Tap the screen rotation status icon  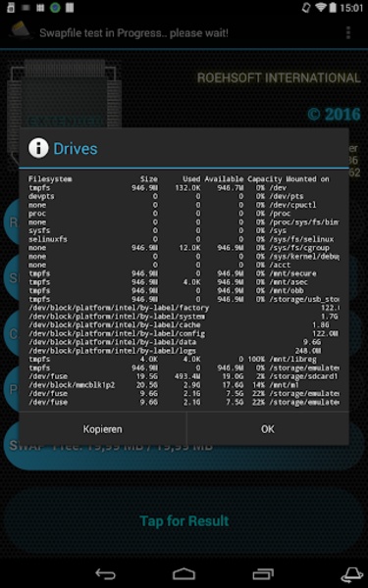pyautogui.click(x=307, y=8)
